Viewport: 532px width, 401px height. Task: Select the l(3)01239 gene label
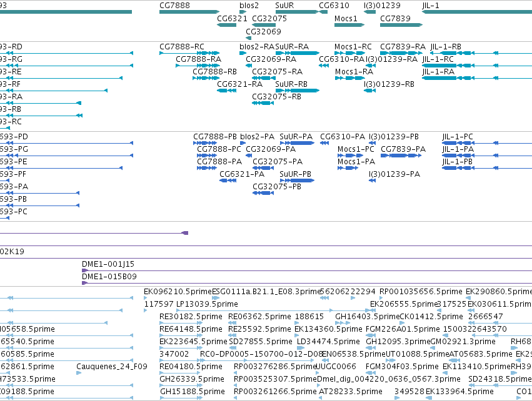pyautogui.click(x=382, y=6)
